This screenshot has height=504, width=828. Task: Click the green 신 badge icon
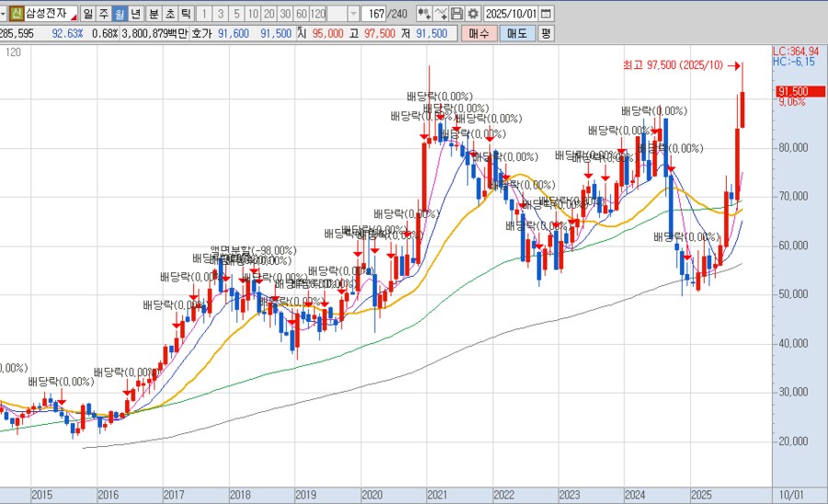17,14
